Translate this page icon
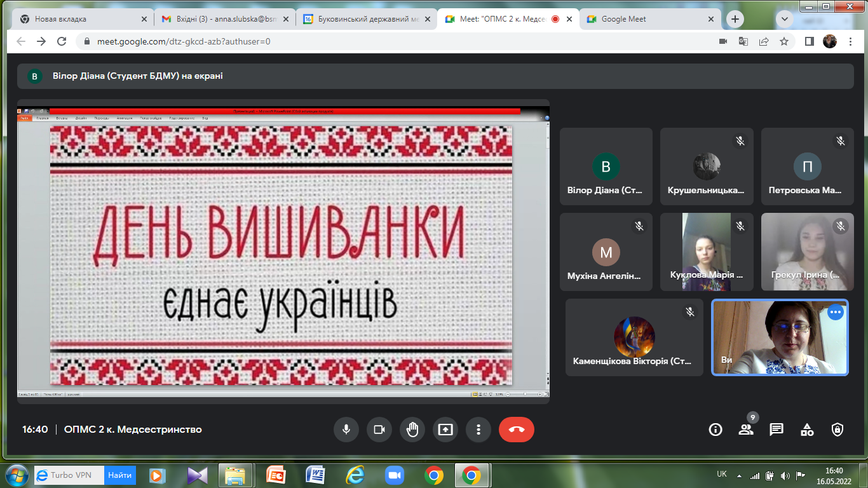Viewport: 868px width, 488px height. pyautogui.click(x=743, y=41)
